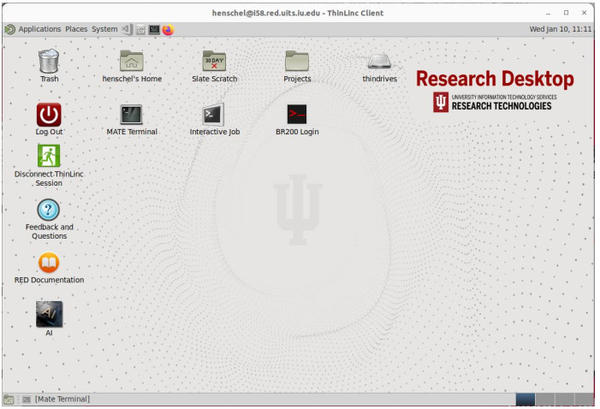Expand the System menu
Screen dimensions: 600x409
point(104,29)
